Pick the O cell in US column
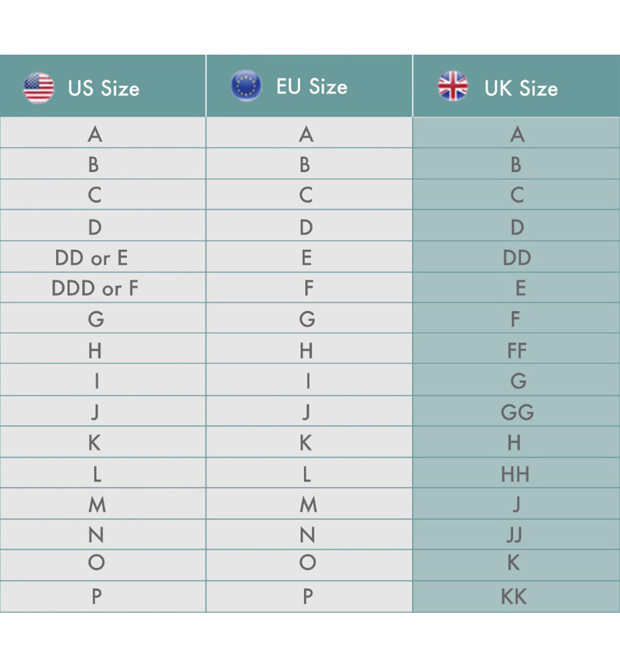Image resolution: width=620 pixels, height=672 pixels. click(96, 562)
